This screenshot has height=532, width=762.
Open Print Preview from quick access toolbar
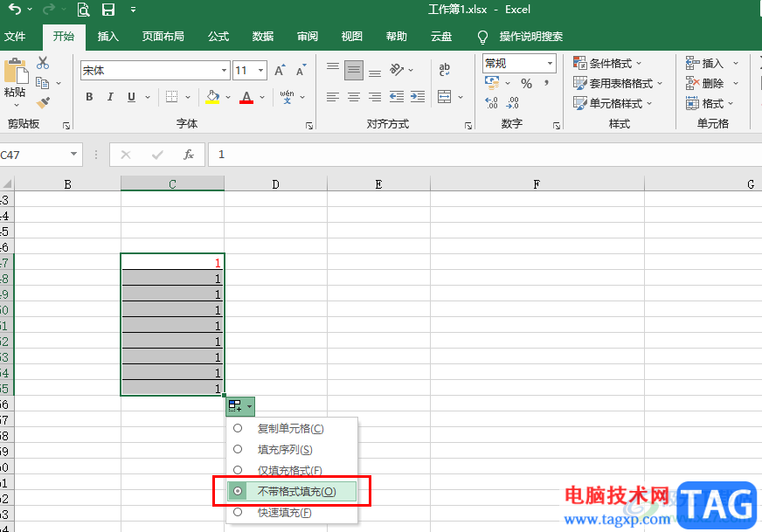tap(84, 10)
